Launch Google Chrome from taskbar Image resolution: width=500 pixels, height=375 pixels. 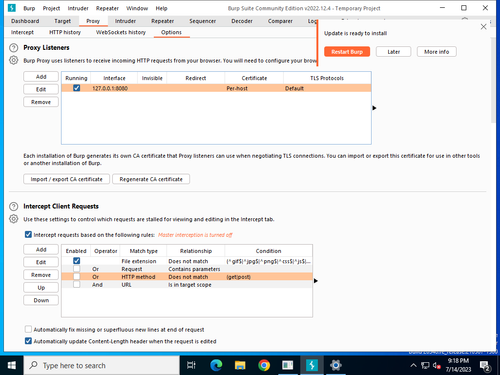click(264, 365)
